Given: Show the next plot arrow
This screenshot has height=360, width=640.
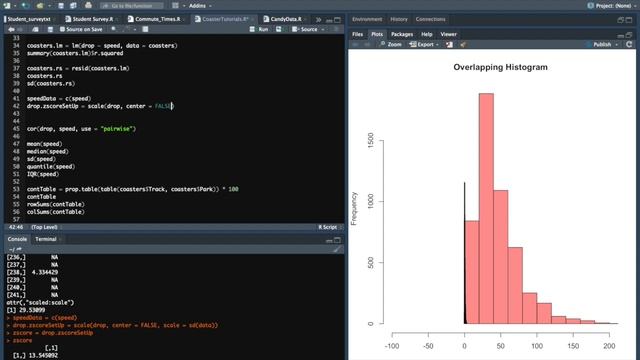Looking at the screenshot, I should [x=367, y=44].
